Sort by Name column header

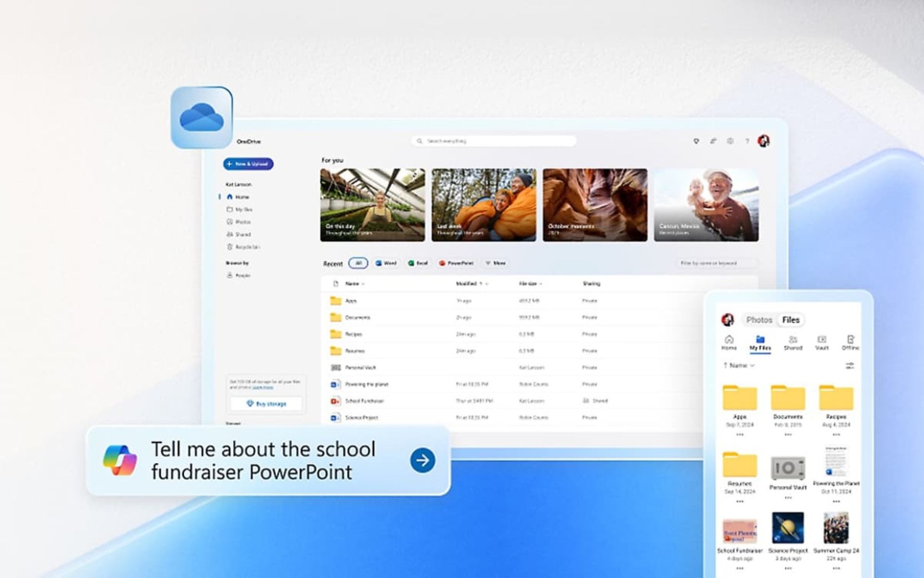pyautogui.click(x=355, y=284)
